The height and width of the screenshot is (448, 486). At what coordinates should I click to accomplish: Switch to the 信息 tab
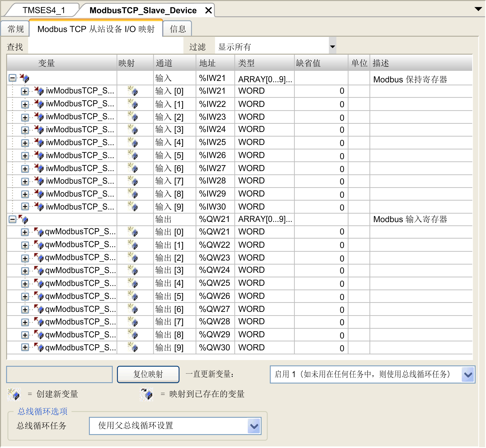(x=177, y=29)
